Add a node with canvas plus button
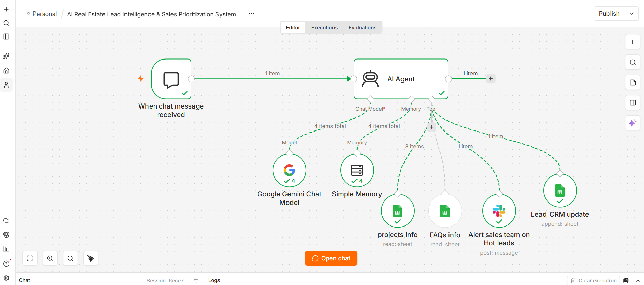Screen dimensions: 644x285 click(x=632, y=42)
